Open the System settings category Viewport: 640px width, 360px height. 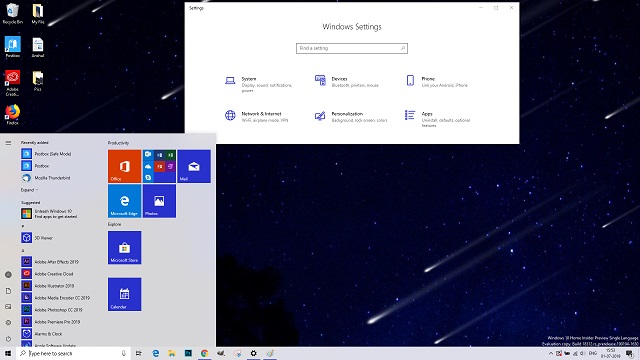(260, 84)
